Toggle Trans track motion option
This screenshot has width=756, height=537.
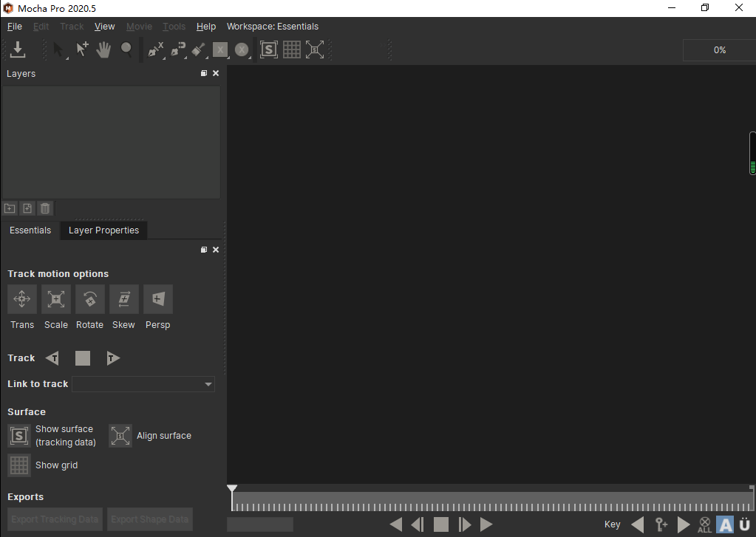[x=22, y=299]
